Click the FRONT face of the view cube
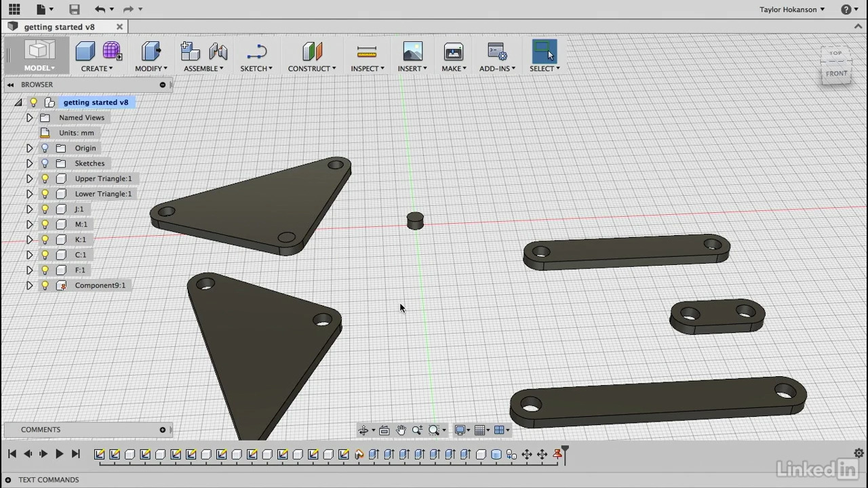This screenshot has width=868, height=488. point(836,74)
